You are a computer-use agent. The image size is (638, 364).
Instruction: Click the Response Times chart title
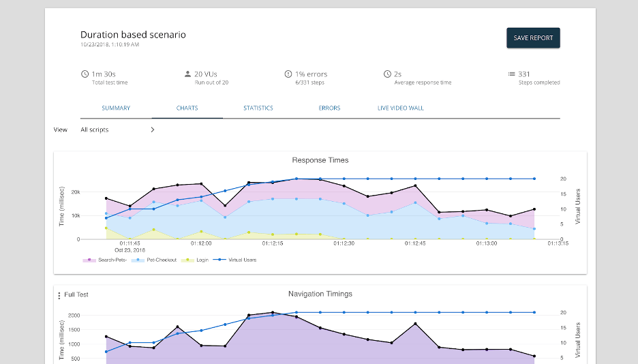click(320, 160)
